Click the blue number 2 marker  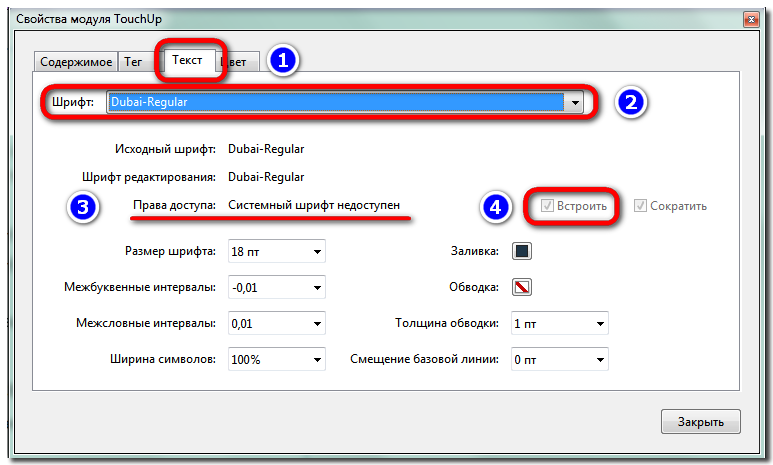pyautogui.click(x=631, y=102)
